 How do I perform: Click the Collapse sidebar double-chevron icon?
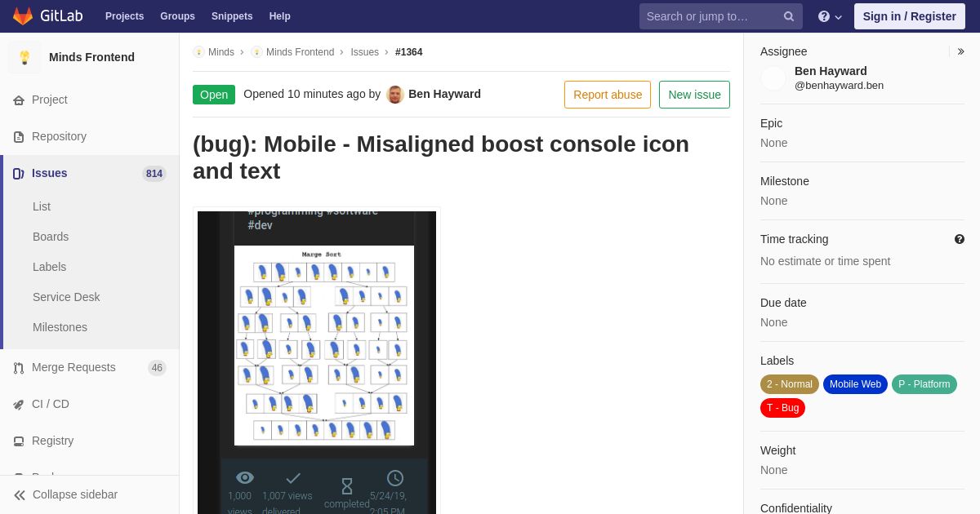(x=20, y=495)
